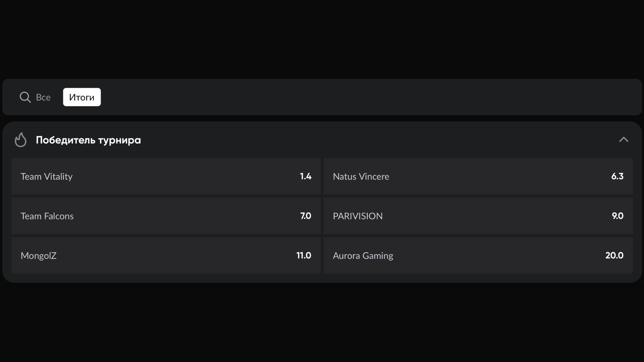
Task: Switch to the Все tab
Action: [x=43, y=97]
